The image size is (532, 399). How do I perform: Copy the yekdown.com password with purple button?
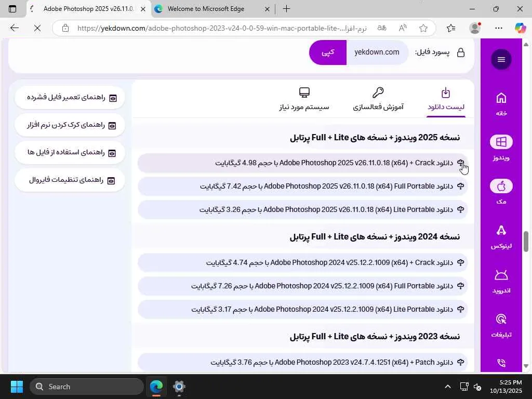click(328, 52)
